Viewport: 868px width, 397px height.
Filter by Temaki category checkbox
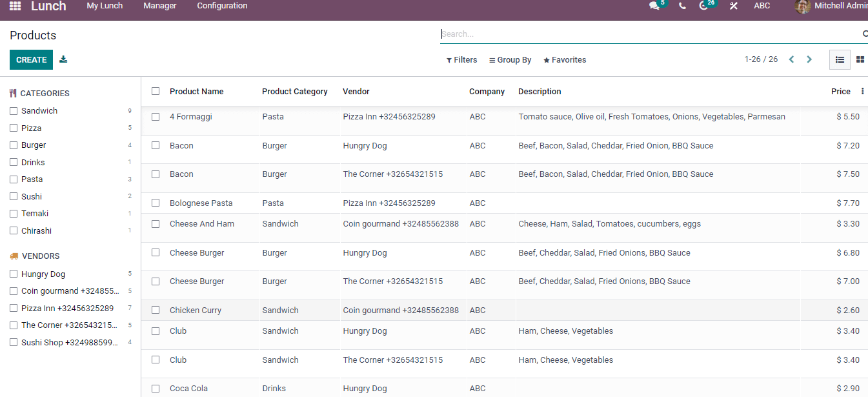[x=14, y=214]
